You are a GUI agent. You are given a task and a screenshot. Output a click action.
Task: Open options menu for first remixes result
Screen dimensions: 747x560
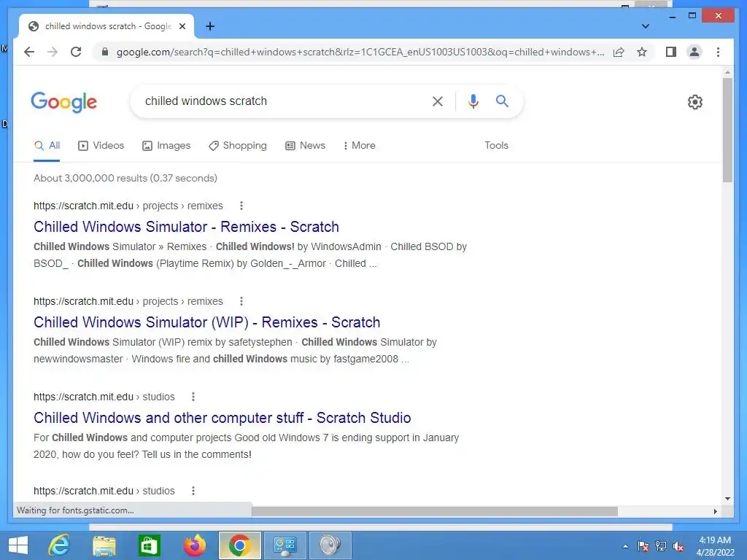(241, 206)
